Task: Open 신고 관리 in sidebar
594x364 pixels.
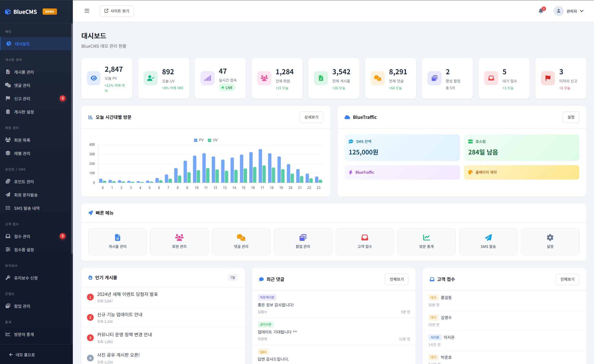Action: coord(22,99)
